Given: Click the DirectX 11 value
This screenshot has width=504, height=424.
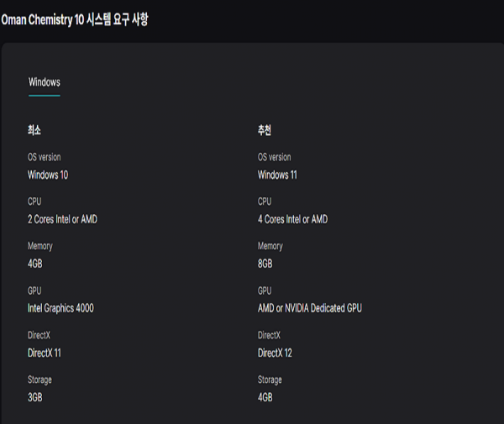Looking at the screenshot, I should click(x=45, y=353).
